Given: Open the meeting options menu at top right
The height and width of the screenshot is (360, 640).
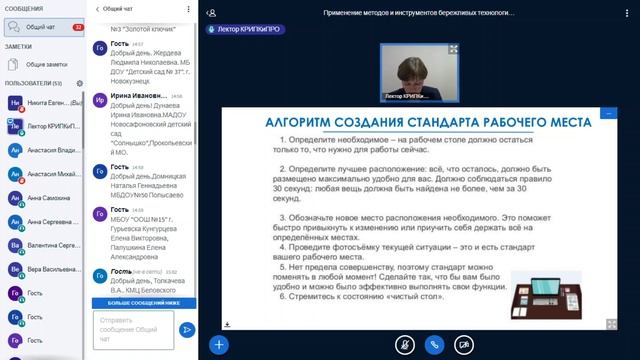Looking at the screenshot, I should coord(627,13).
